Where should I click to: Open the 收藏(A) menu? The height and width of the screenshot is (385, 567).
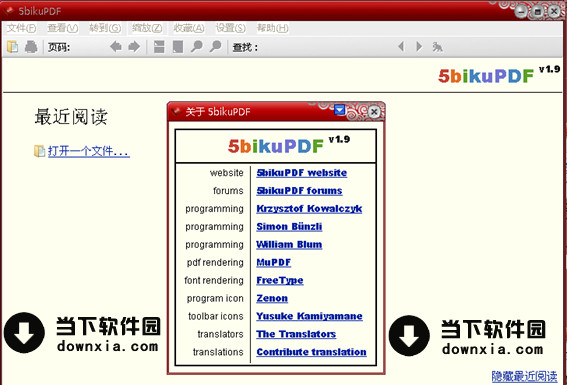[189, 28]
